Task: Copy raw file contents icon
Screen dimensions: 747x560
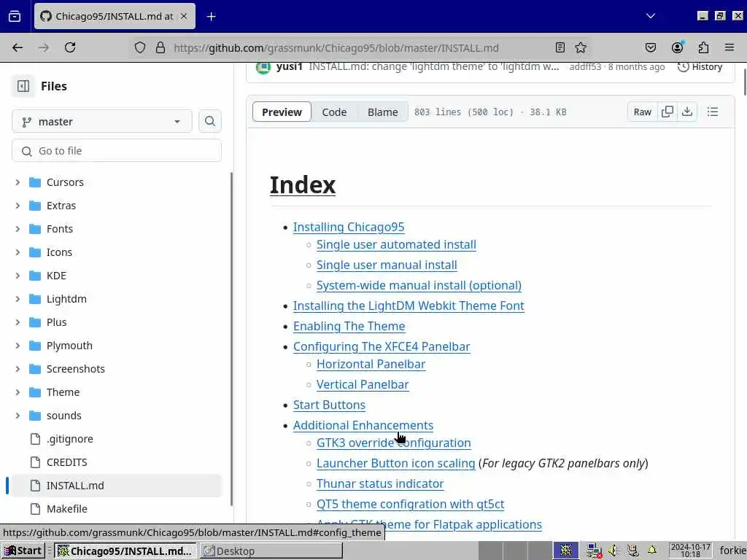Action: (667, 112)
